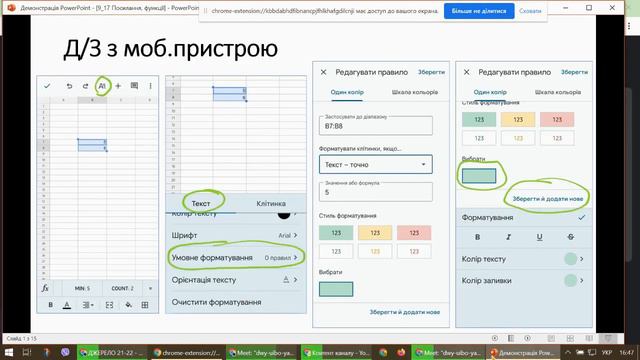640x360 pixels.
Task: Open the browser three-dot menu beside the window
Action: click(x=629, y=26)
